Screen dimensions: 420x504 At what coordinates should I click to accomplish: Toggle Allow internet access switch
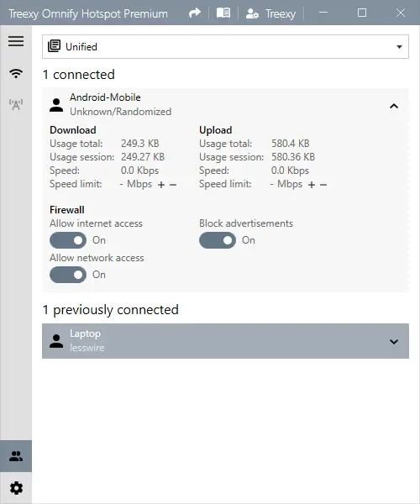tap(68, 240)
